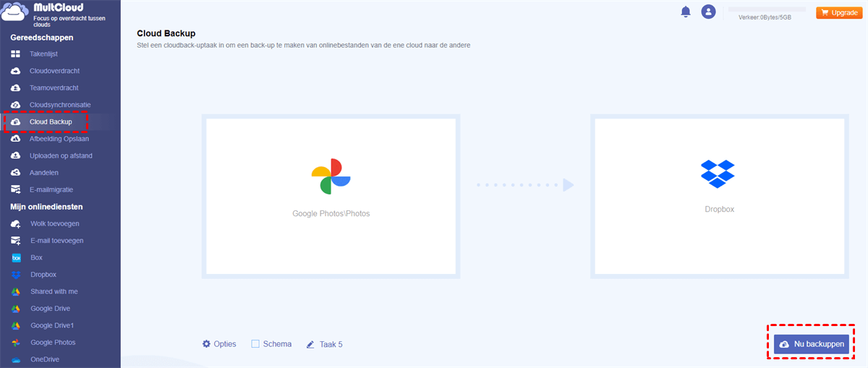Image resolution: width=868 pixels, height=368 pixels.
Task: Click the Cloudsynchronisatie icon
Action: tap(15, 105)
